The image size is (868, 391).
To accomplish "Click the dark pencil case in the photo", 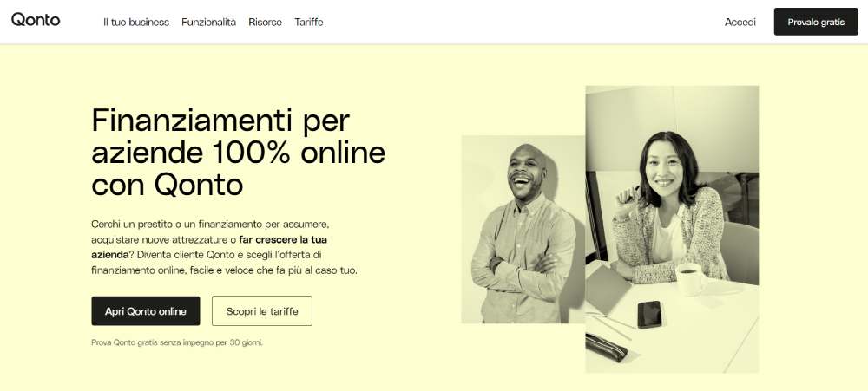I will click(606, 348).
